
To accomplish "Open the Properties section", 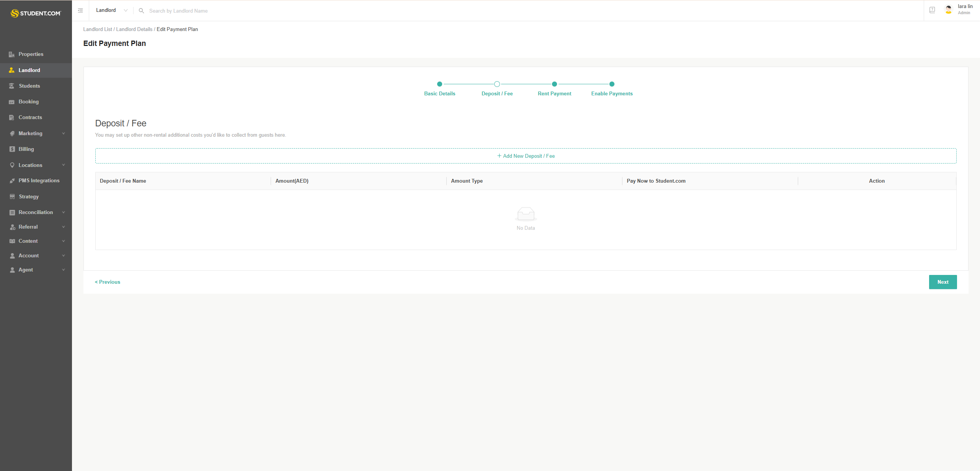I will click(31, 54).
